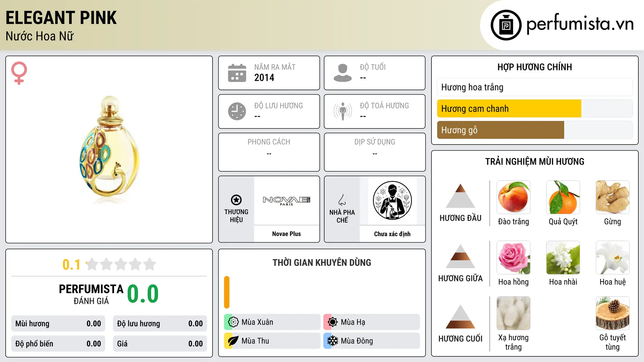Select the Mùa Hạ season label
644x362 pixels.
tap(353, 322)
